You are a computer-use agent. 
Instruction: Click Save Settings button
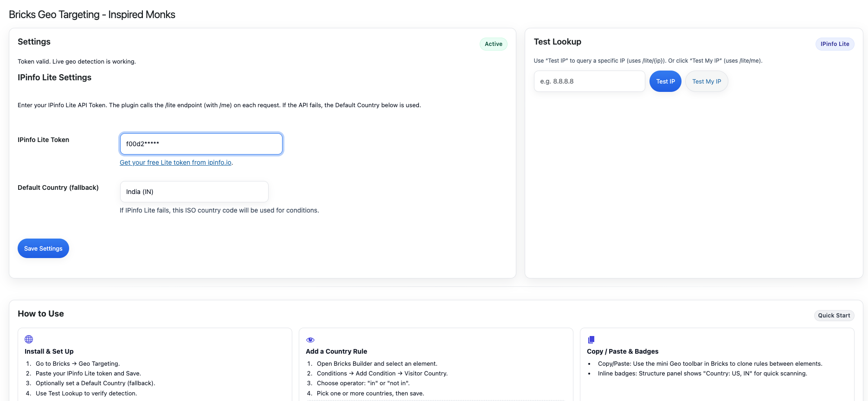point(43,248)
